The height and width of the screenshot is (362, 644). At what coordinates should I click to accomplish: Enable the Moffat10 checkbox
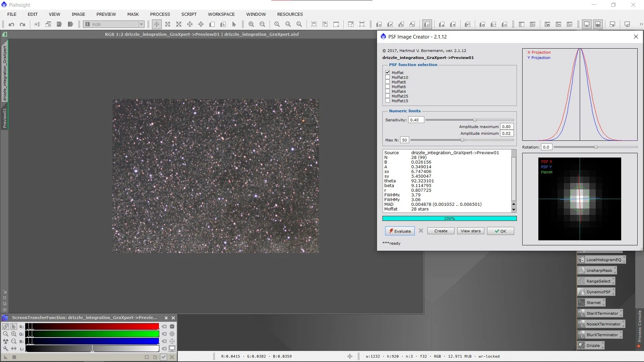tap(388, 77)
